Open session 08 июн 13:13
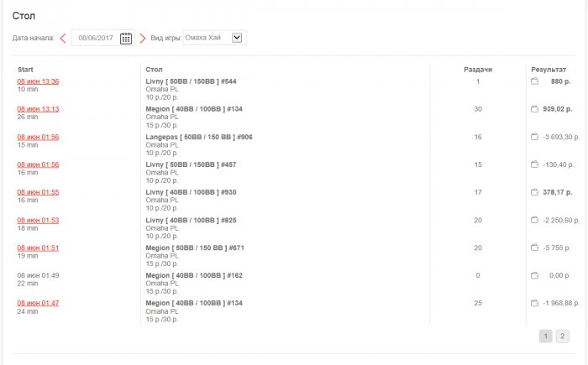 click(38, 109)
